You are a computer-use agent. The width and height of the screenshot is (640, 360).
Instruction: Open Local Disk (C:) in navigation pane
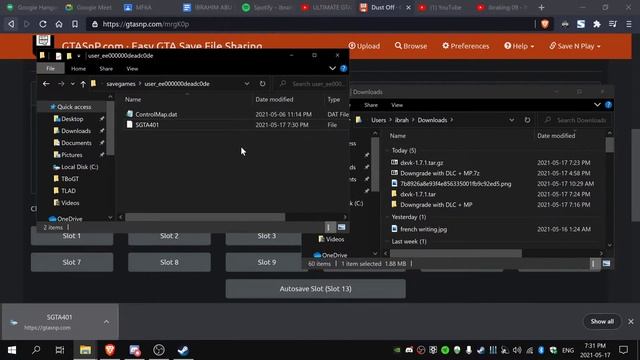[x=79, y=167]
